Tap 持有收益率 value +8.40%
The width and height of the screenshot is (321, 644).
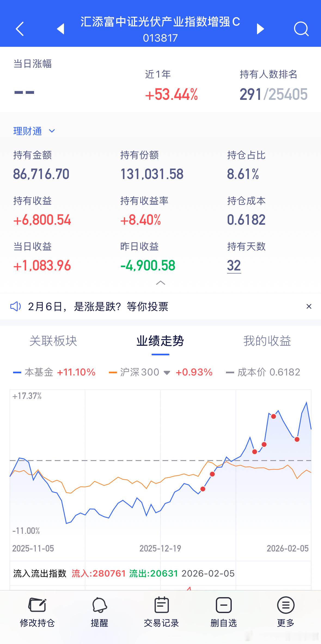click(140, 220)
